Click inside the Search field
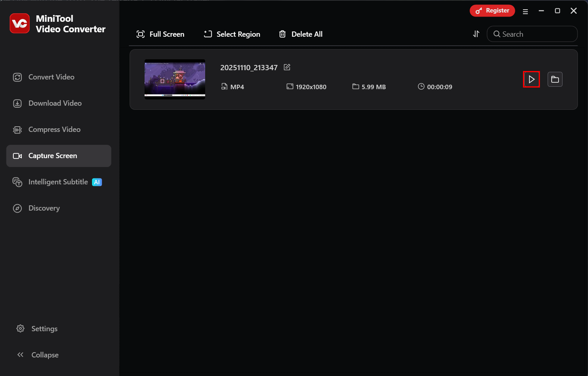The width and height of the screenshot is (588, 376). 532,34
